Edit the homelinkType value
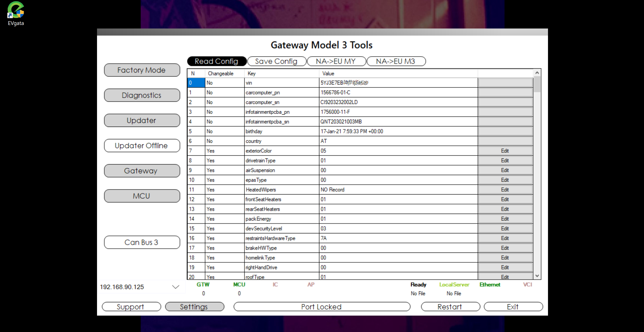 (505, 258)
